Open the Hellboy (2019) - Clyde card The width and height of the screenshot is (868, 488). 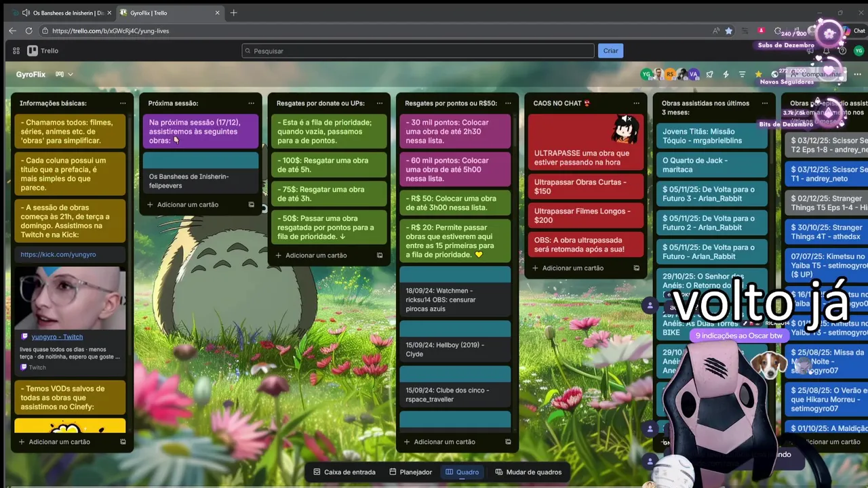pyautogui.click(x=455, y=341)
